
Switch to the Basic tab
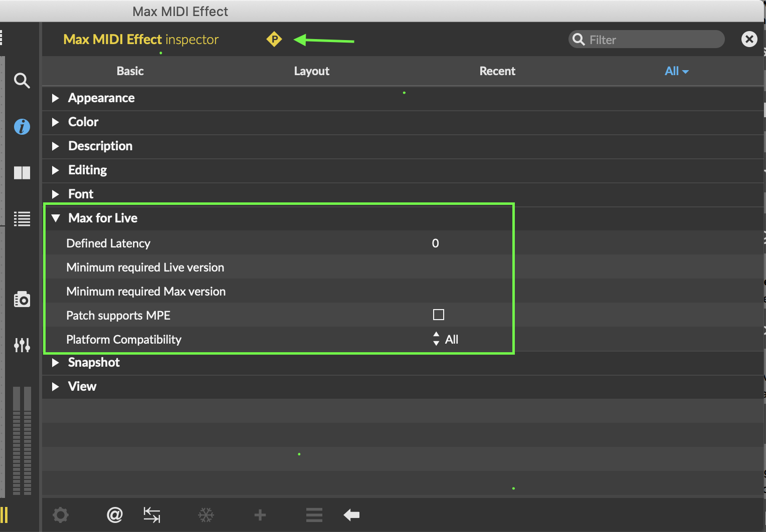coord(130,71)
